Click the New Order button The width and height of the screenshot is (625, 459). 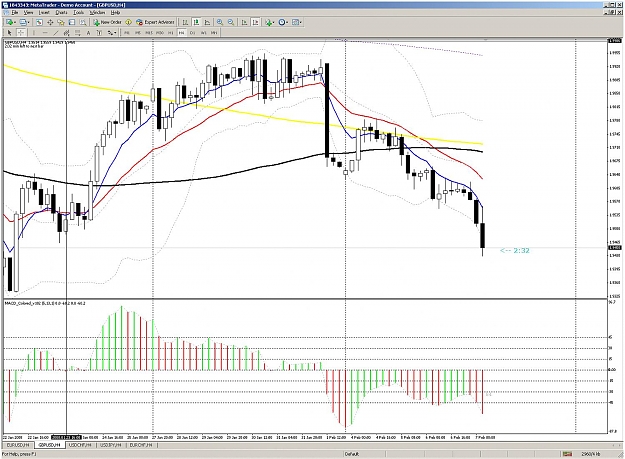(107, 22)
